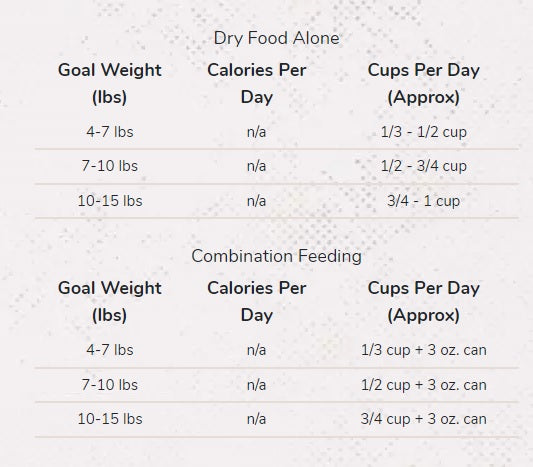Click Cups Per Day (Approx) header in top table
The height and width of the screenshot is (467, 533).
(x=424, y=84)
